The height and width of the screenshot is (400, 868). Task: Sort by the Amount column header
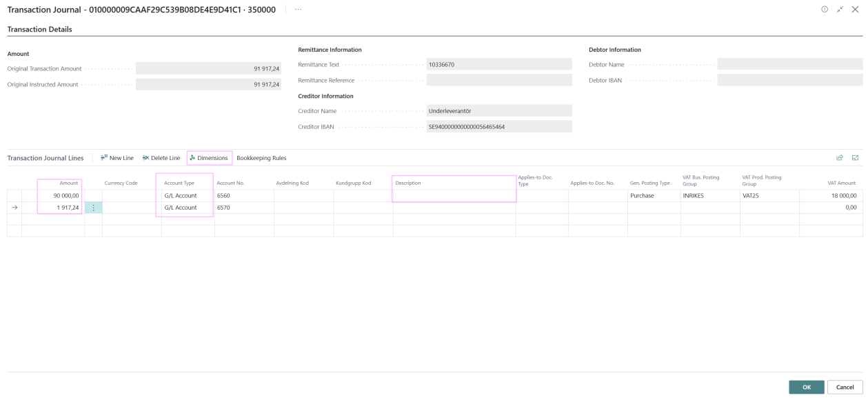point(68,183)
